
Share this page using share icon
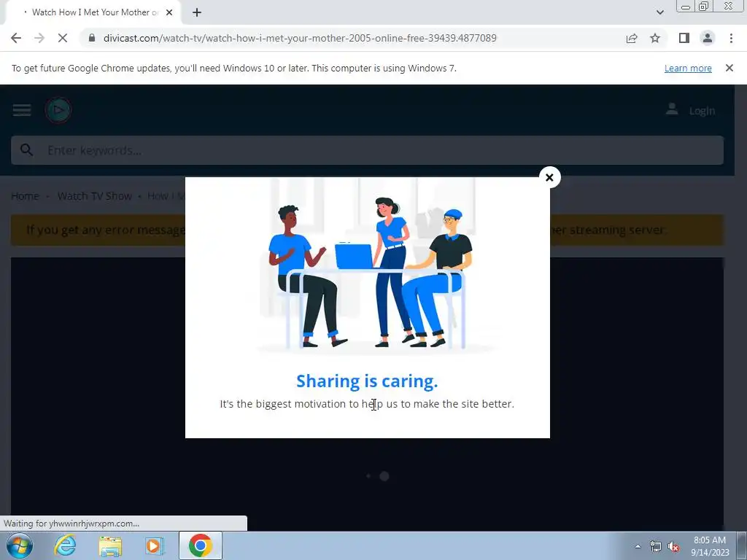tap(632, 38)
